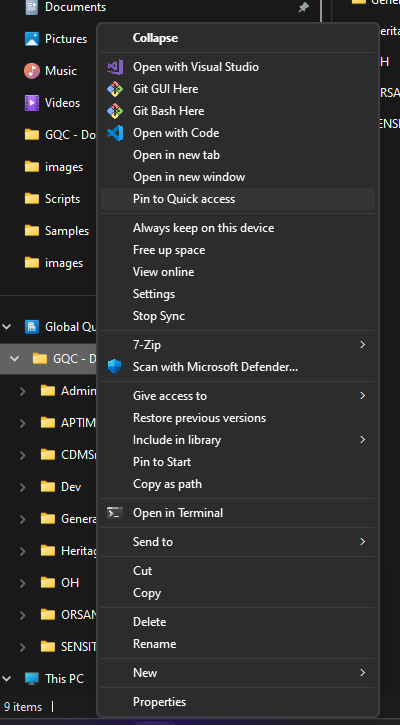
Task: Click the OH folder icon in tree
Action: coord(48,583)
